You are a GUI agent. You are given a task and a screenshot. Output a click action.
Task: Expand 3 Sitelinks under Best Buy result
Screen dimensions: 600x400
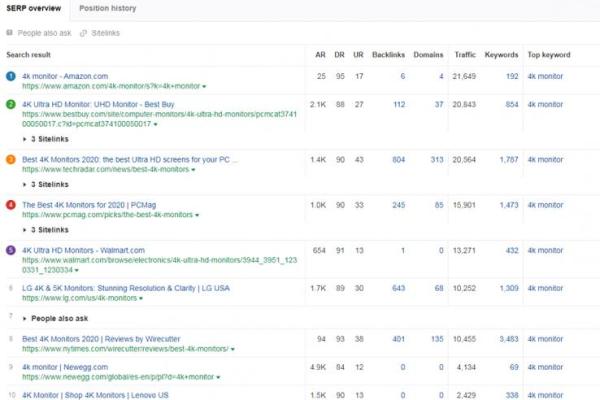46,139
